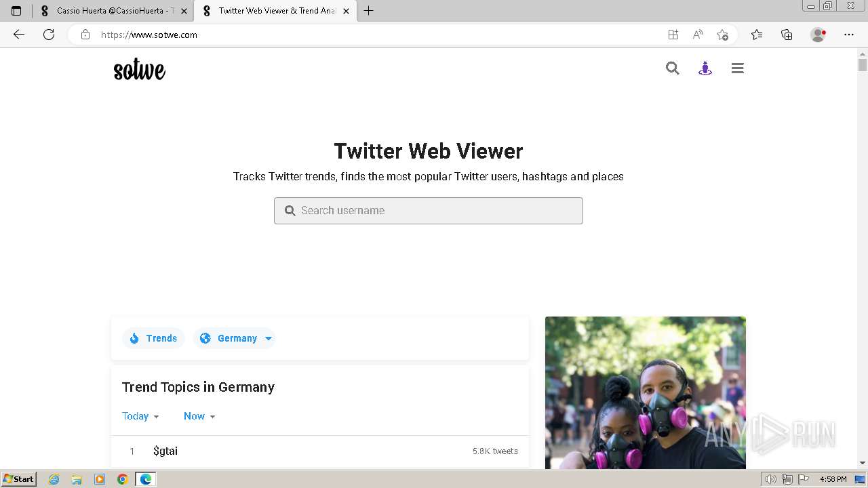This screenshot has width=868, height=488.
Task: Toggle Read aloud icon
Action: 698,35
